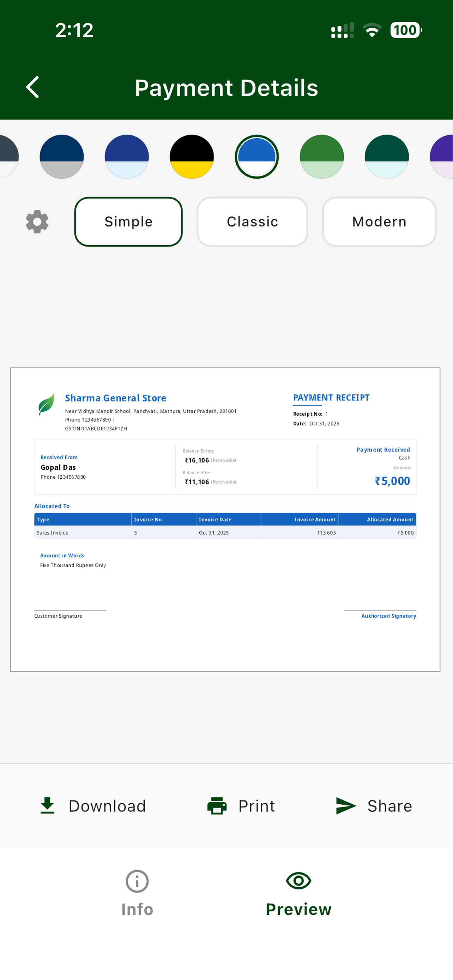The height and width of the screenshot is (980, 453).
Task: Tap the eye preview icon
Action: [x=298, y=881]
